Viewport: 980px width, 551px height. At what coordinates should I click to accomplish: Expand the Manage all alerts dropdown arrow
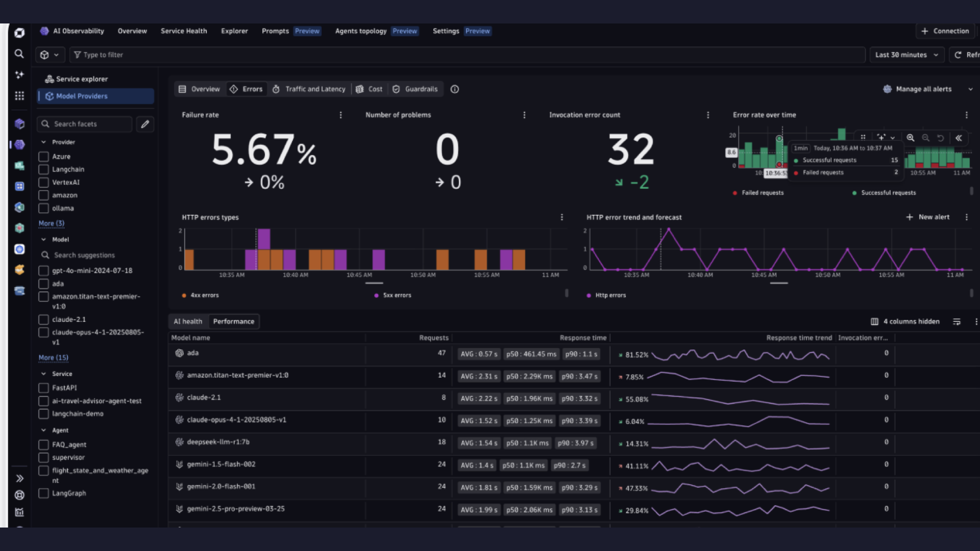(x=970, y=89)
